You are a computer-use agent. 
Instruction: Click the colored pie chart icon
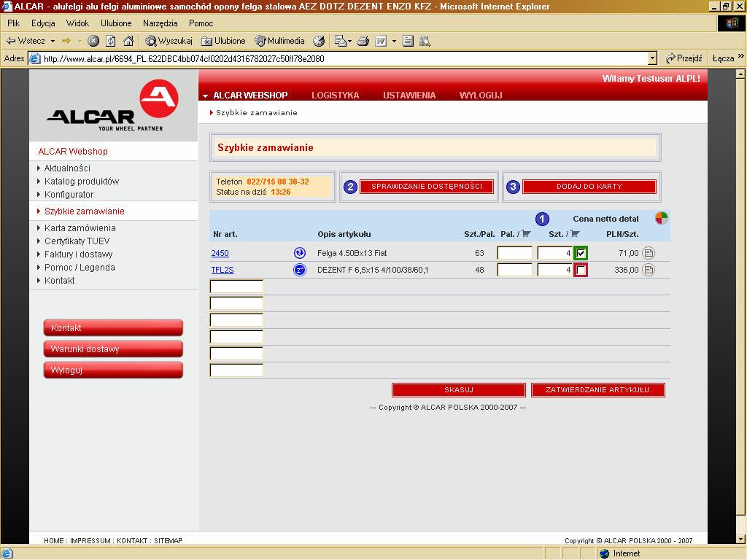(661, 218)
